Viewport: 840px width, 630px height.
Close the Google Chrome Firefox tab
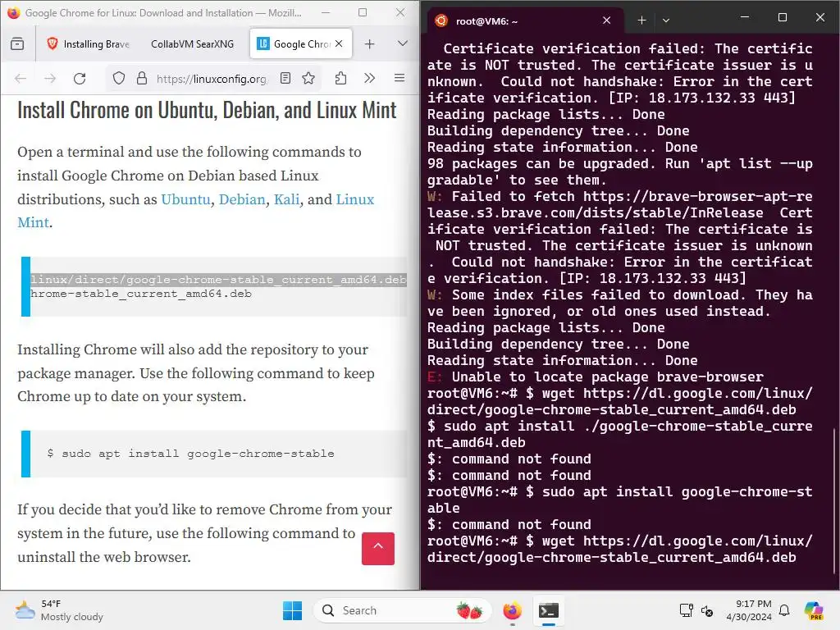pos(339,44)
